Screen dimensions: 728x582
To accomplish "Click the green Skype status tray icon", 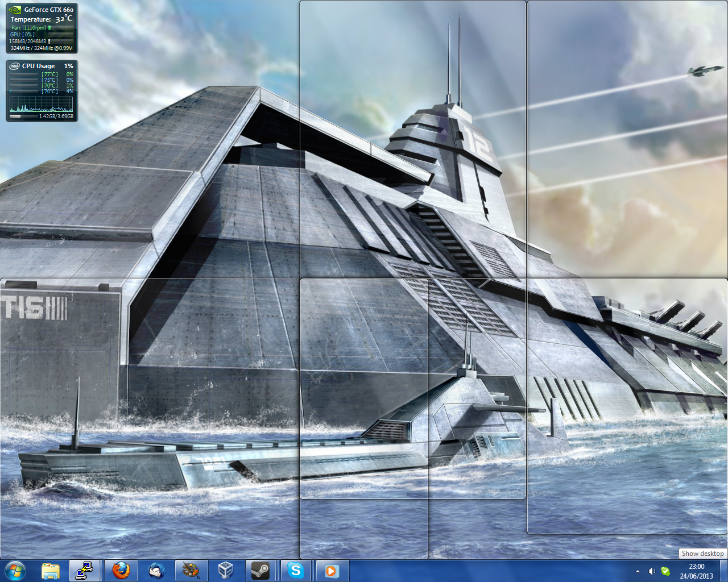I will 665,571.
